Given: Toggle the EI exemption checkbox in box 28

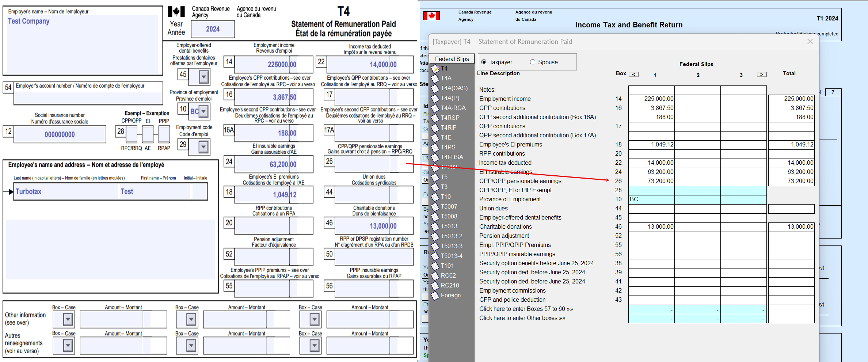Looking at the screenshot, I should 148,134.
